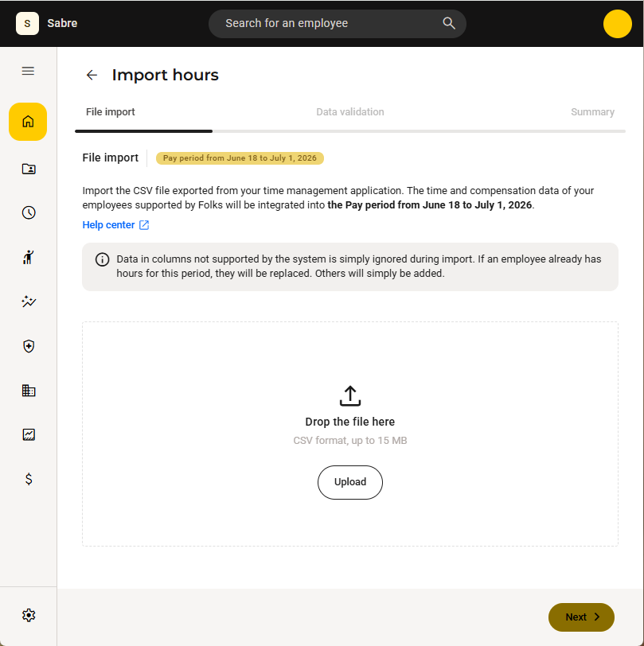Click the search magnifier icon
The width and height of the screenshot is (644, 646).
pos(449,24)
